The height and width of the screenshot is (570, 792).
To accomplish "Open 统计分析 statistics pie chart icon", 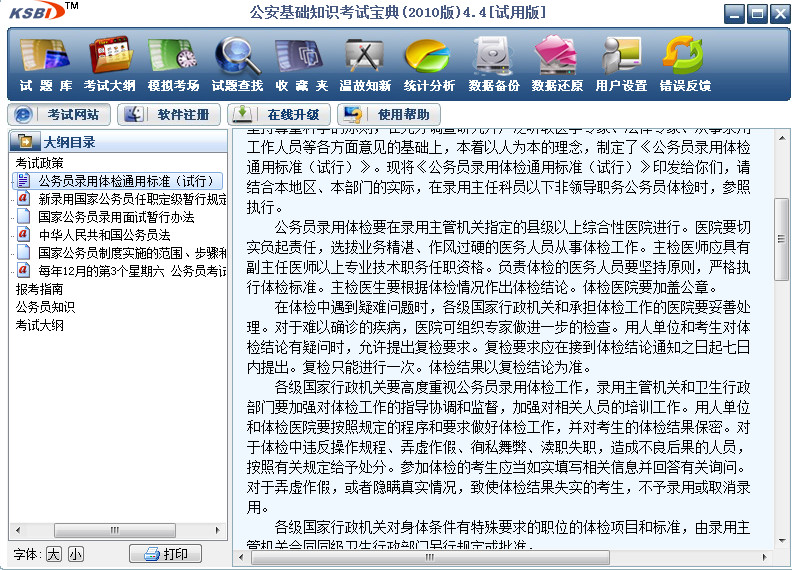I will click(x=429, y=64).
